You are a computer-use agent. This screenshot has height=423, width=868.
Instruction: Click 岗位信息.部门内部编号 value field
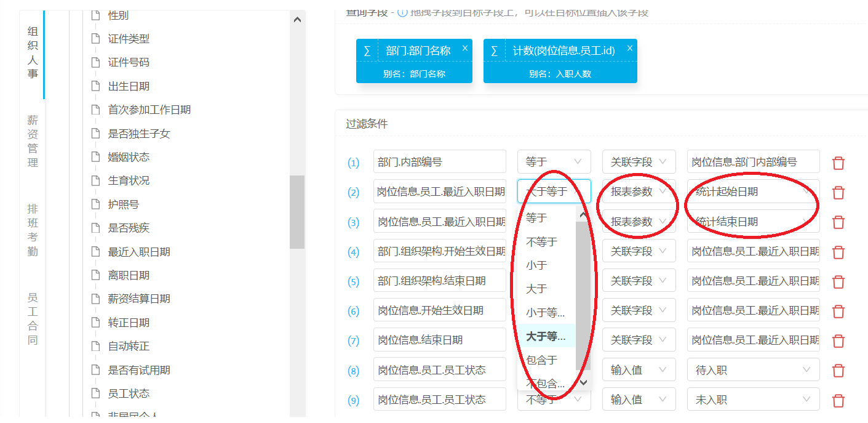coord(753,162)
